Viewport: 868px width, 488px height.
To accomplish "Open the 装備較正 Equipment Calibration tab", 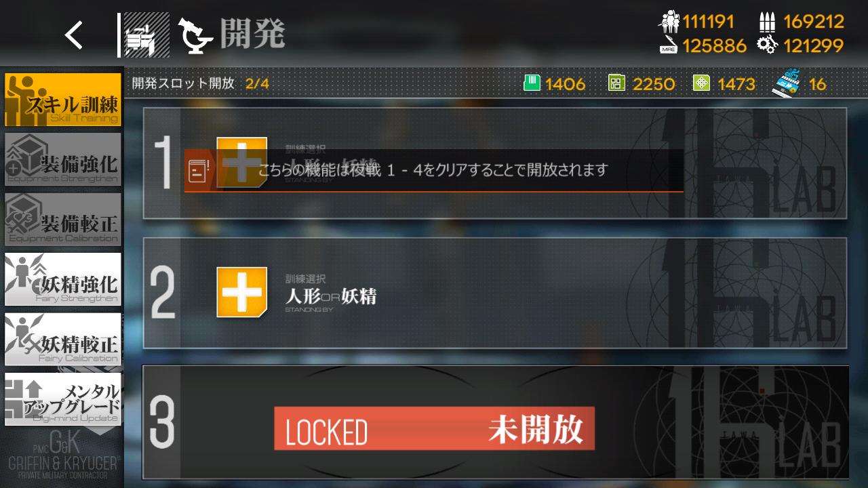I will [63, 219].
